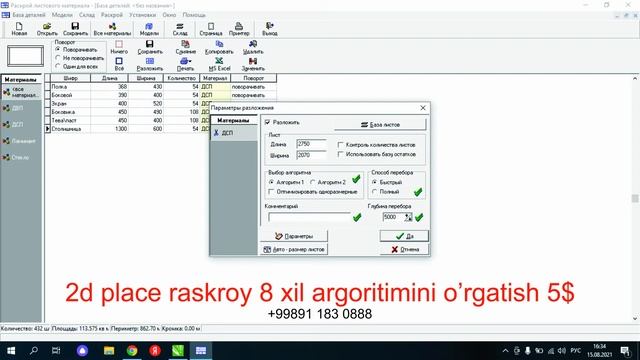The width and height of the screenshot is (640, 360).
Task: Click the Удалить delete icon
Action: (x=253, y=47)
